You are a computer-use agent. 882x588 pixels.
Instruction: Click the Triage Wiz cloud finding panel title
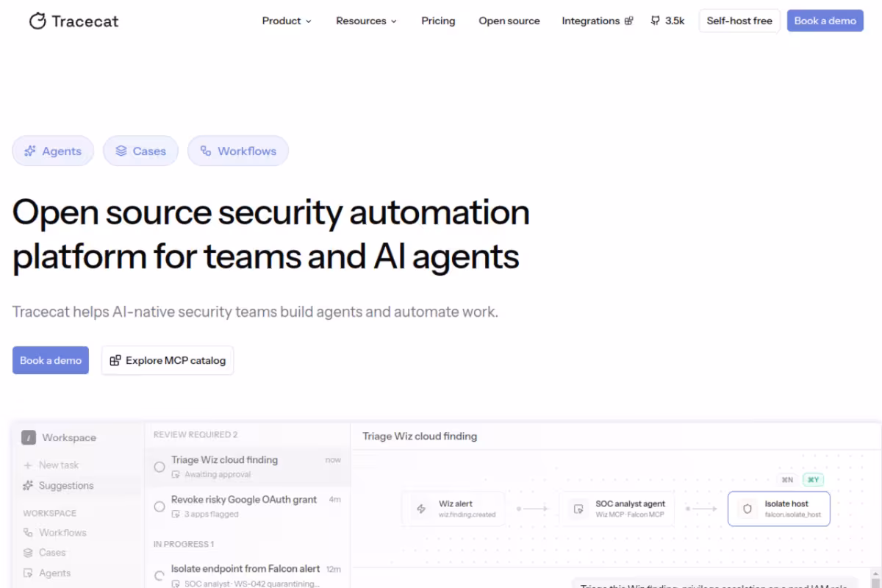coord(420,436)
